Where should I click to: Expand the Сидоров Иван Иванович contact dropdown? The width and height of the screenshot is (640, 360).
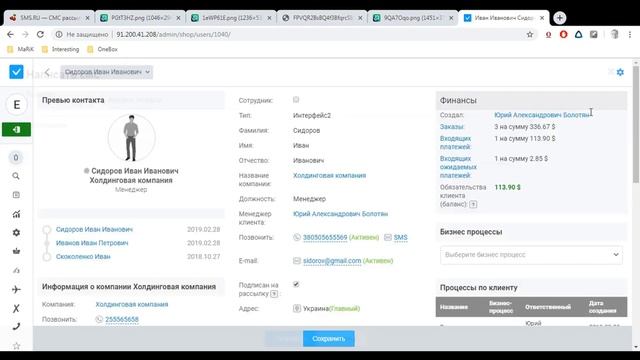pos(107,72)
